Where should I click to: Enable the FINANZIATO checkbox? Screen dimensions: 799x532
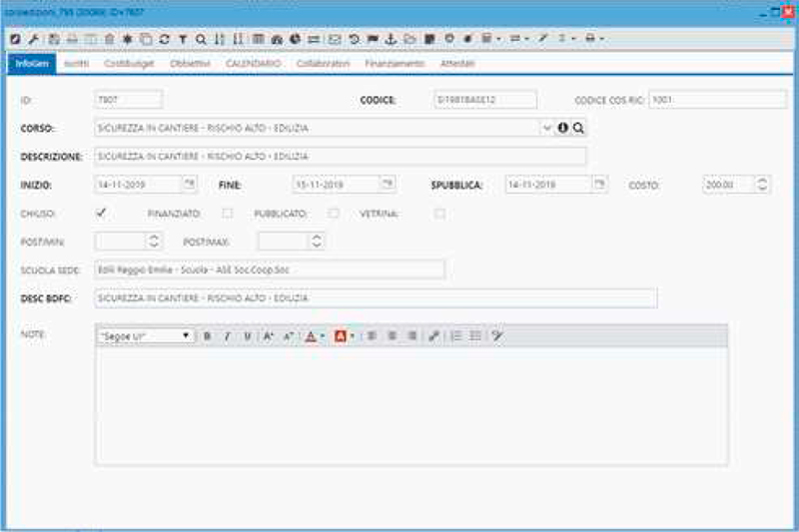click(228, 213)
